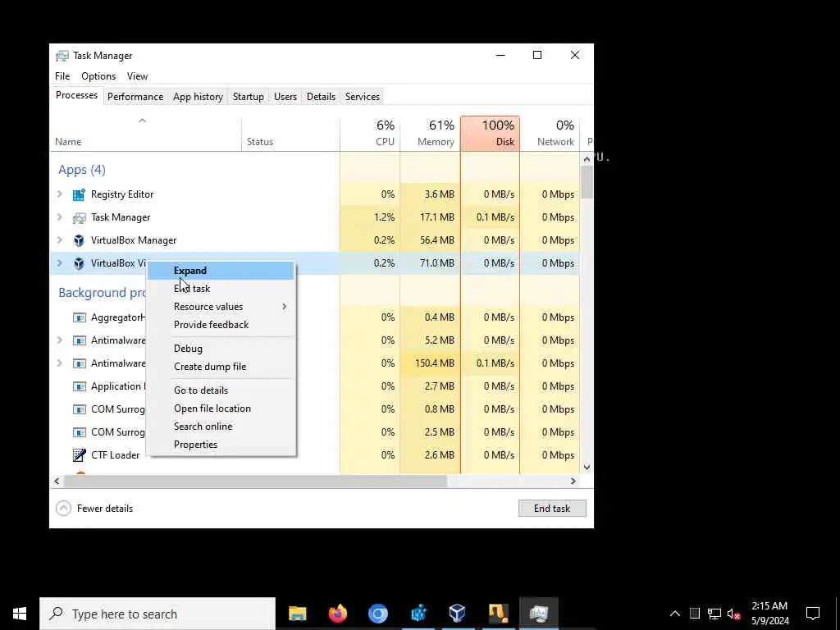Select Search online
Viewport: 840px width, 630px height.
[221, 427]
